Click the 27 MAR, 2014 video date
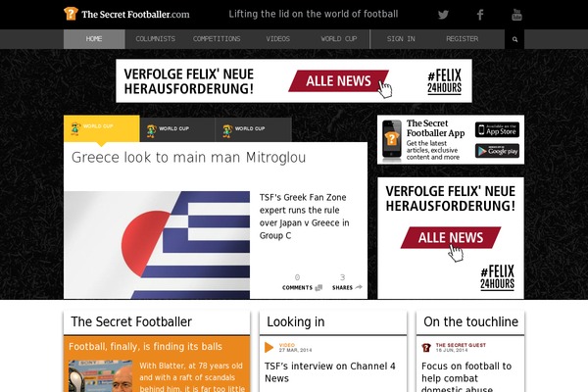Viewport: 588px width, 392px height. pos(295,350)
